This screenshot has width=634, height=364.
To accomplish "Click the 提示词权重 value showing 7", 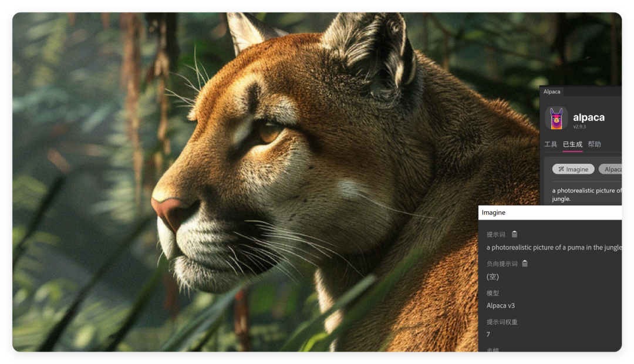I will [x=487, y=334].
